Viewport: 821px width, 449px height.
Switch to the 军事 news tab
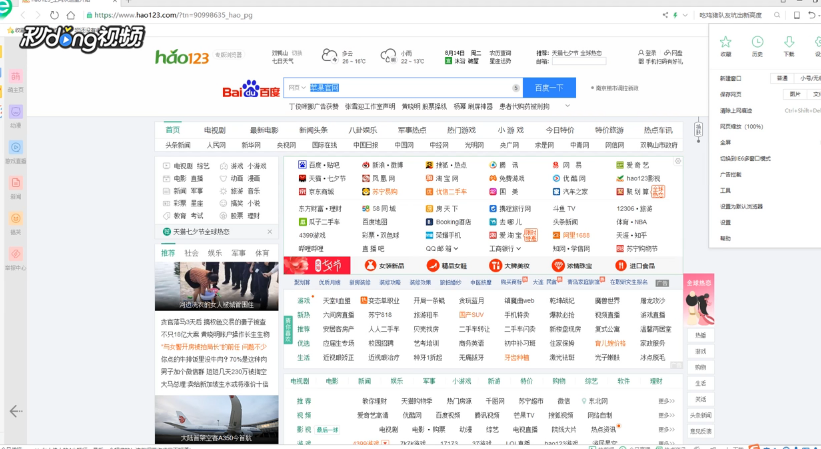point(239,253)
